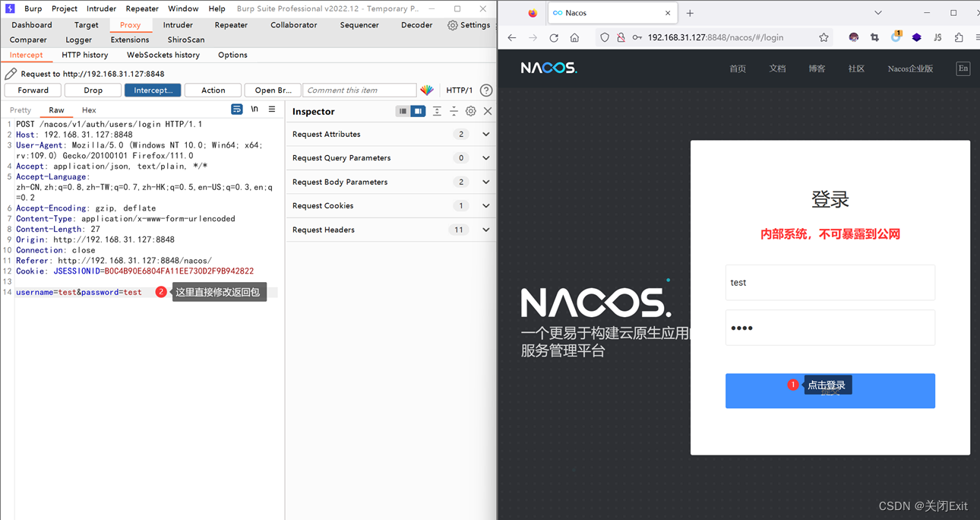The width and height of the screenshot is (980, 520).
Task: Click the rainbow color wheel icon beside comment field
Action: click(428, 90)
